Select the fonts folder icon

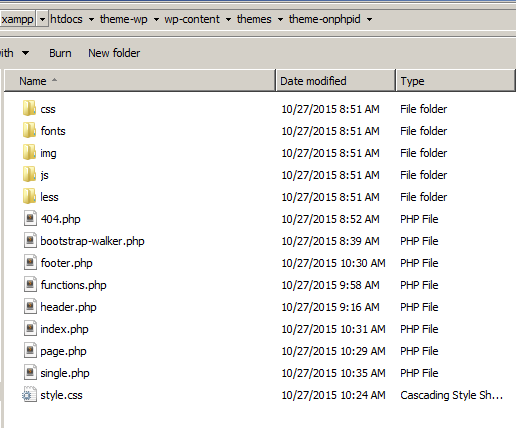pyautogui.click(x=29, y=130)
